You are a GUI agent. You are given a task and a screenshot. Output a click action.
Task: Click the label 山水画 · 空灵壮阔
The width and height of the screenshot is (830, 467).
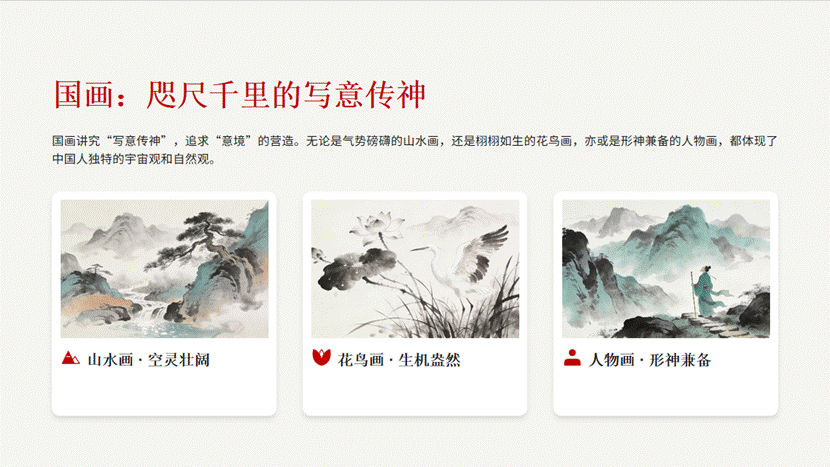tap(149, 360)
